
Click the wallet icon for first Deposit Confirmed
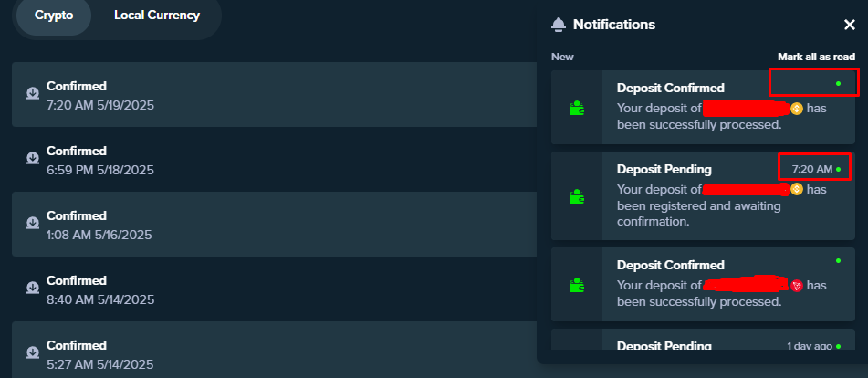[576, 108]
